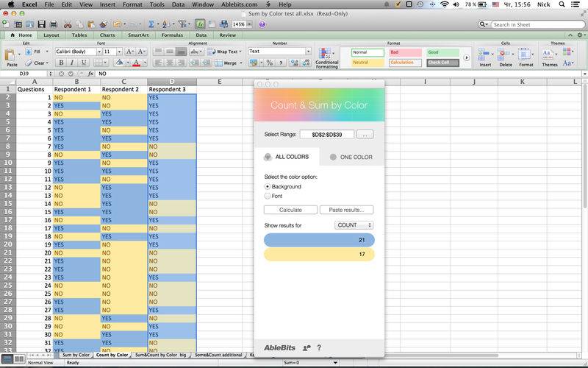Open Conditional Formatting icon
The width and height of the screenshot is (588, 368).
[326, 53]
